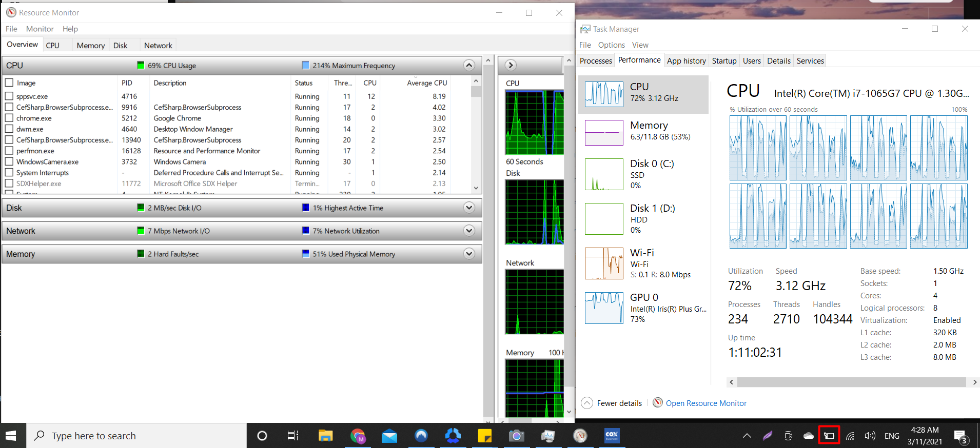Check the System Interrupts checkbox
The width and height of the screenshot is (980, 448).
point(9,172)
